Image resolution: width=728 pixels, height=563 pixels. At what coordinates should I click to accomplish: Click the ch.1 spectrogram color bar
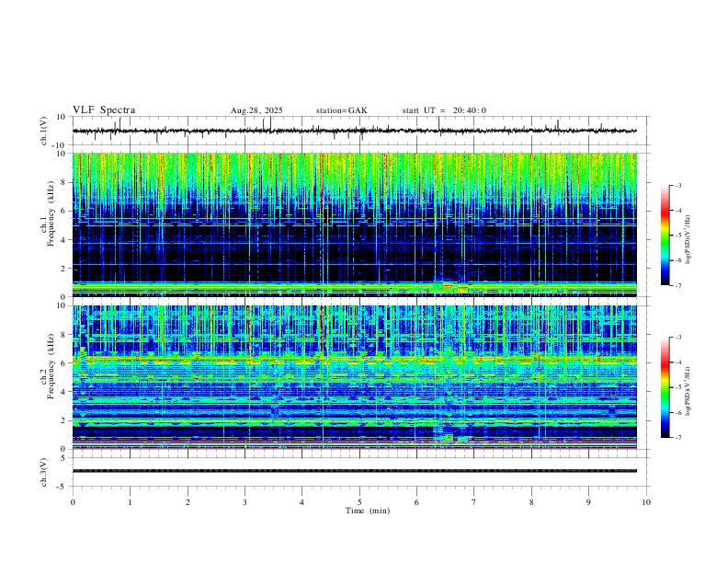click(665, 236)
